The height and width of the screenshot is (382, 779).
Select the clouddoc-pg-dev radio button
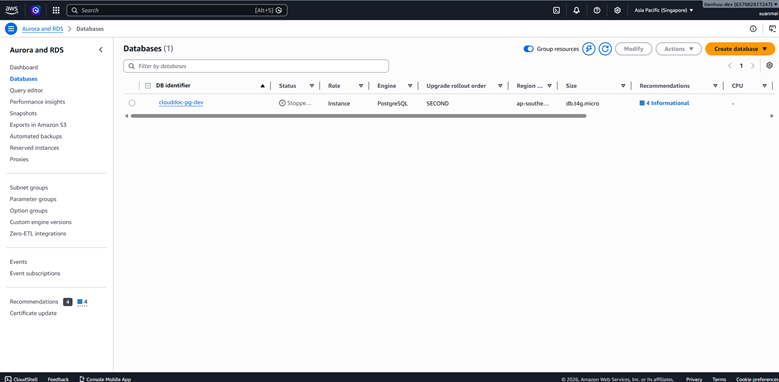pyautogui.click(x=132, y=103)
